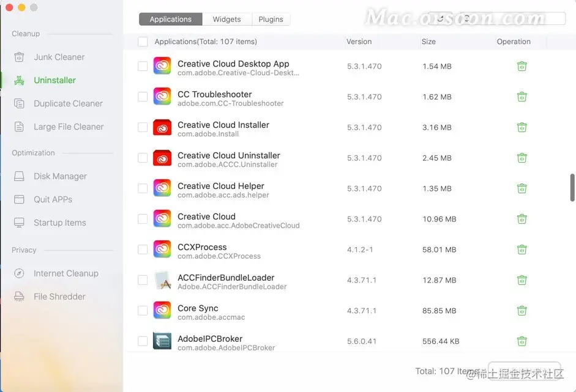The image size is (576, 392).
Task: Click trash icon for Creative Cloud Installer
Action: click(x=522, y=127)
